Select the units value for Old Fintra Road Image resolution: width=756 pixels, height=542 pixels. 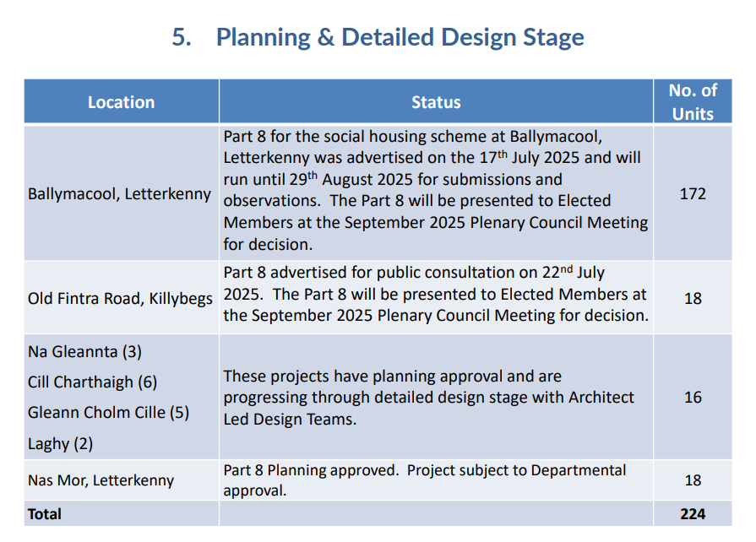(692, 299)
